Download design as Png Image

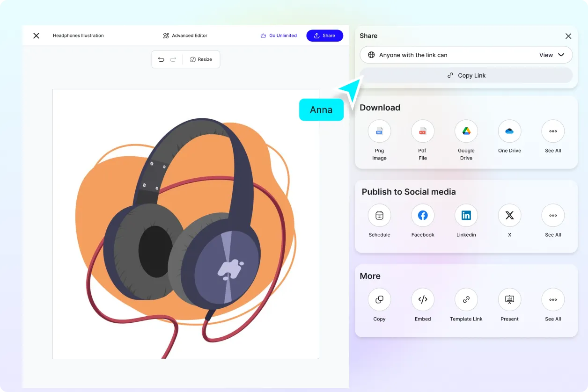tap(379, 131)
